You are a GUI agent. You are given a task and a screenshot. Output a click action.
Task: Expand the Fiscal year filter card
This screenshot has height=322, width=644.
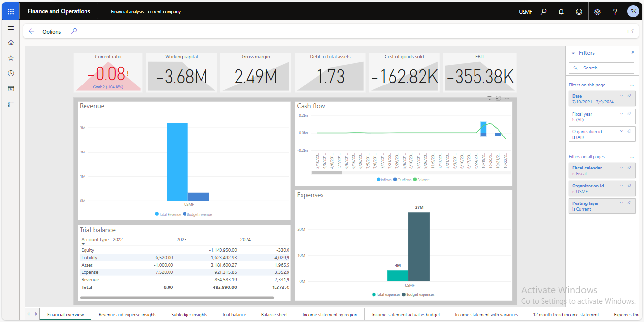[621, 114]
